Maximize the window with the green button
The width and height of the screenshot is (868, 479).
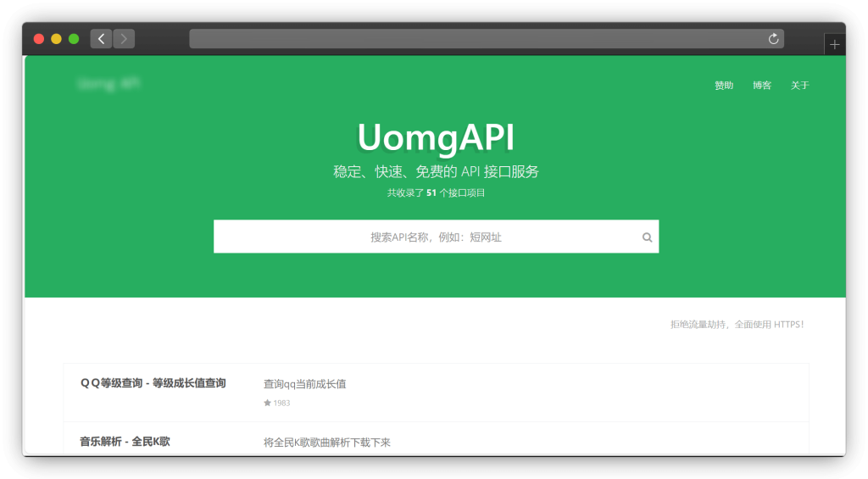[74, 39]
